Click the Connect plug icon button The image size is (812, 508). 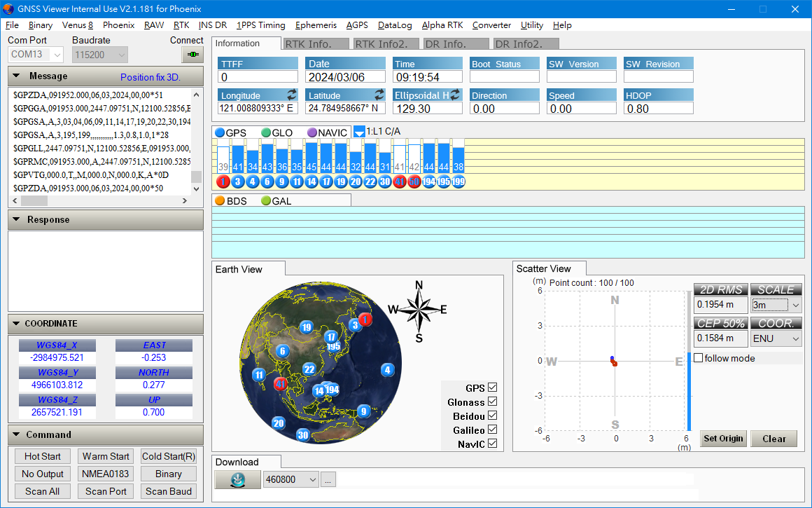(192, 55)
